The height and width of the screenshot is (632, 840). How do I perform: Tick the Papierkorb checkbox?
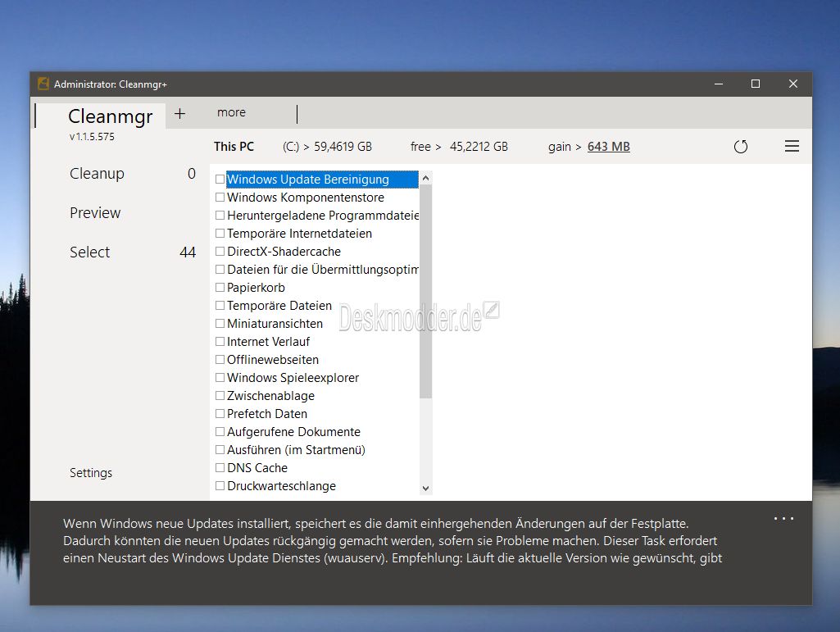tap(220, 288)
